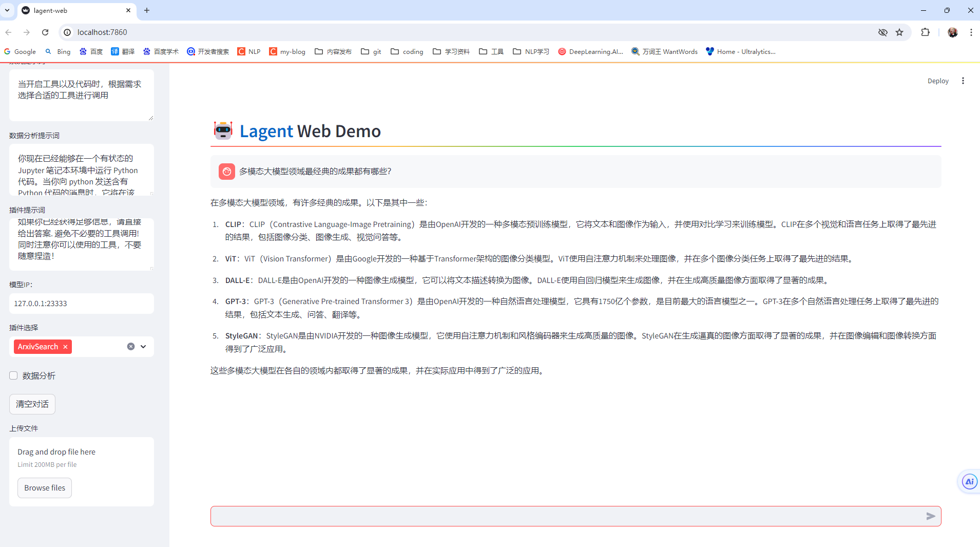Edit the top system prompt text area
The width and height of the screenshot is (980, 547).
[x=82, y=96]
